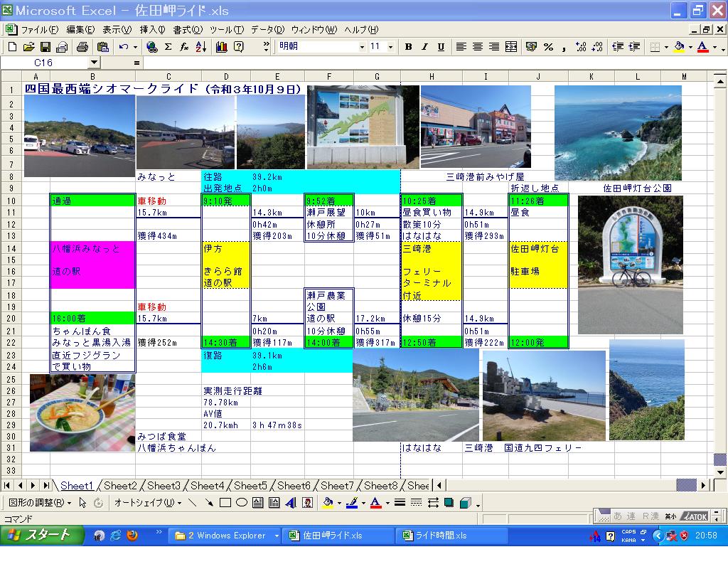Click the AutoSum sigma icon

point(168,47)
